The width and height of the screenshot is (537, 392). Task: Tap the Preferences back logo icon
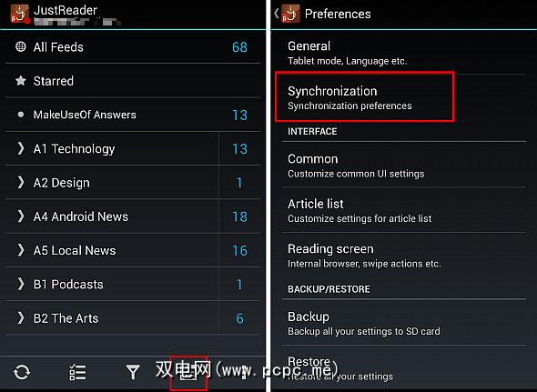pyautogui.click(x=290, y=14)
